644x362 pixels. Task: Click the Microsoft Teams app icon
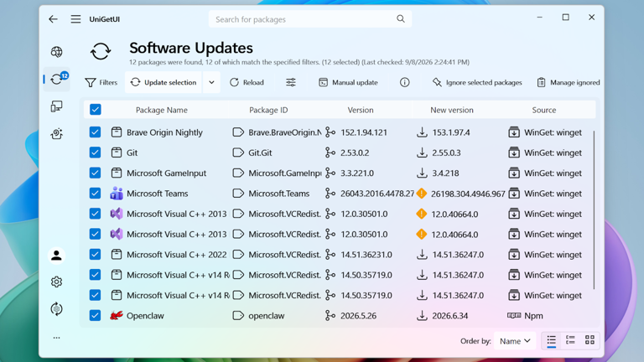click(117, 194)
